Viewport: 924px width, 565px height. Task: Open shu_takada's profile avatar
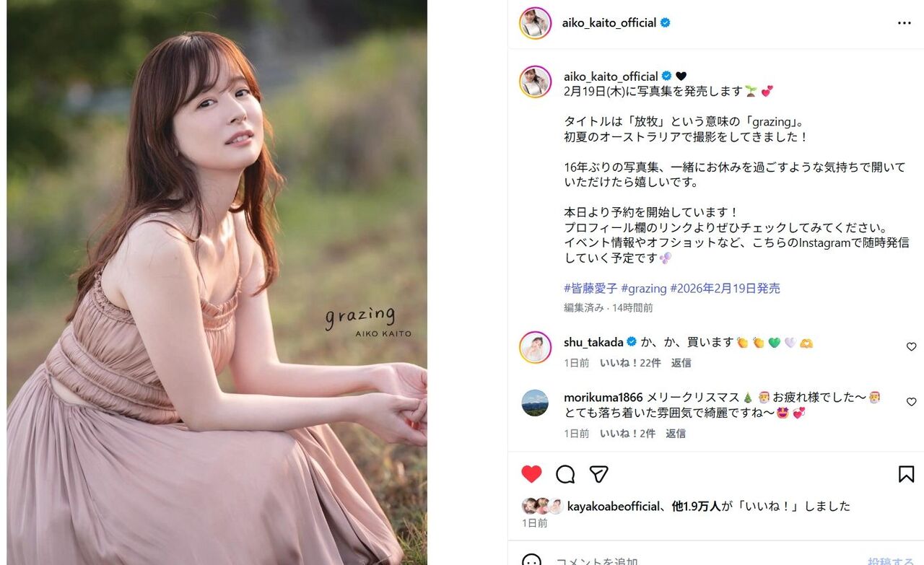tap(535, 348)
